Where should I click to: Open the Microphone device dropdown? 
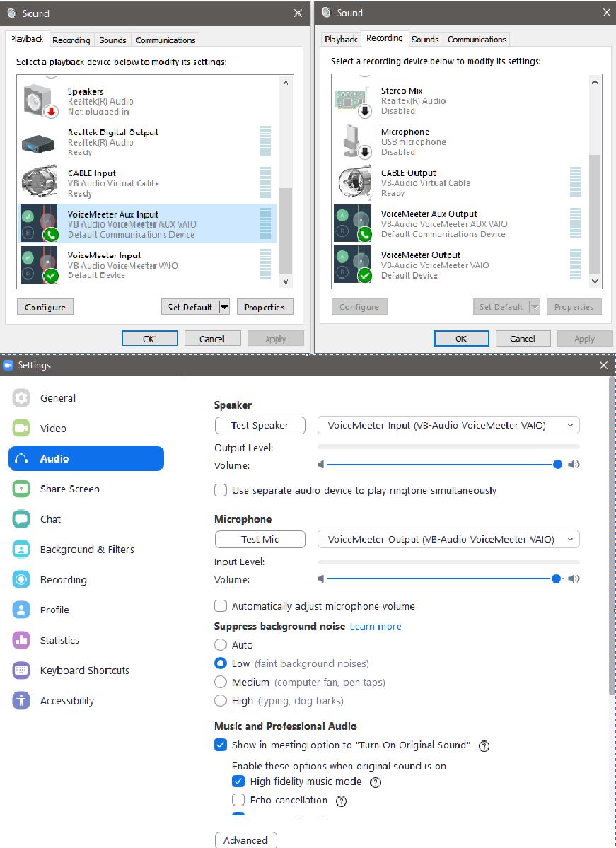click(x=448, y=539)
